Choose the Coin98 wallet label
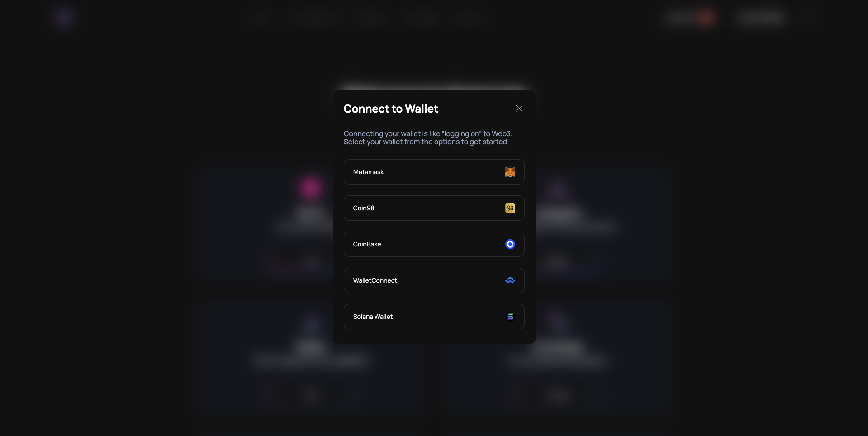The height and width of the screenshot is (436, 868). 364,208
